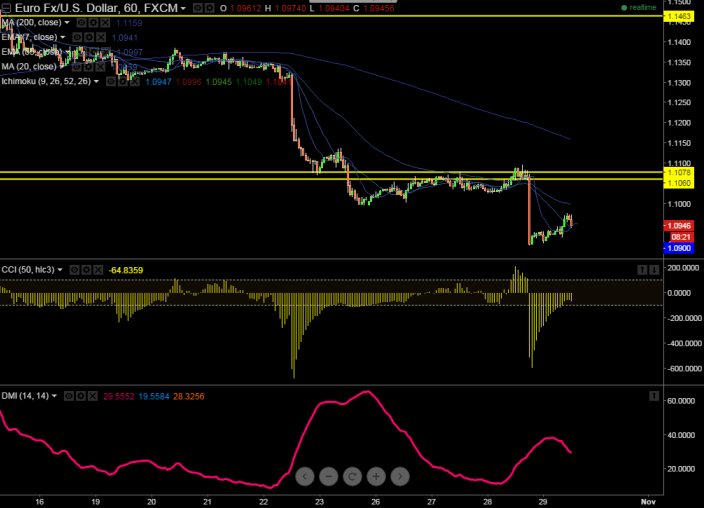
Task: Click the Euro Fx/U.S. Dollar, 60, FXCM title
Action: click(x=96, y=8)
